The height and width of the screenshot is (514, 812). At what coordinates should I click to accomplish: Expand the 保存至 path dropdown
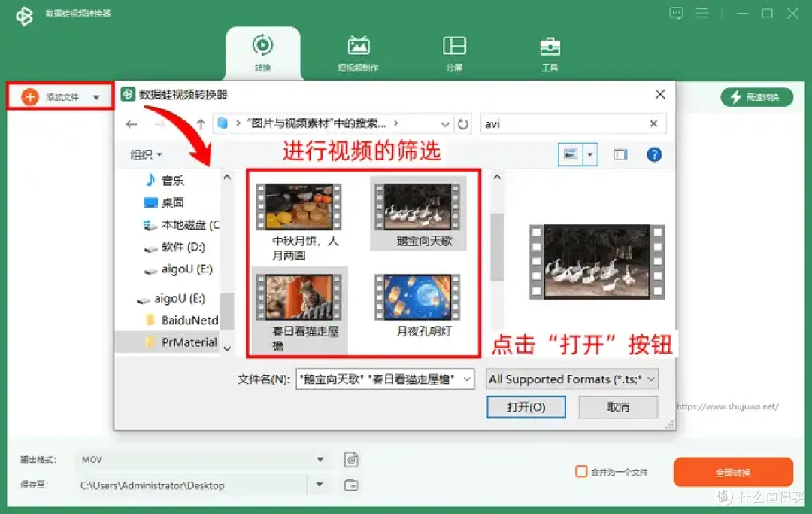click(x=320, y=485)
